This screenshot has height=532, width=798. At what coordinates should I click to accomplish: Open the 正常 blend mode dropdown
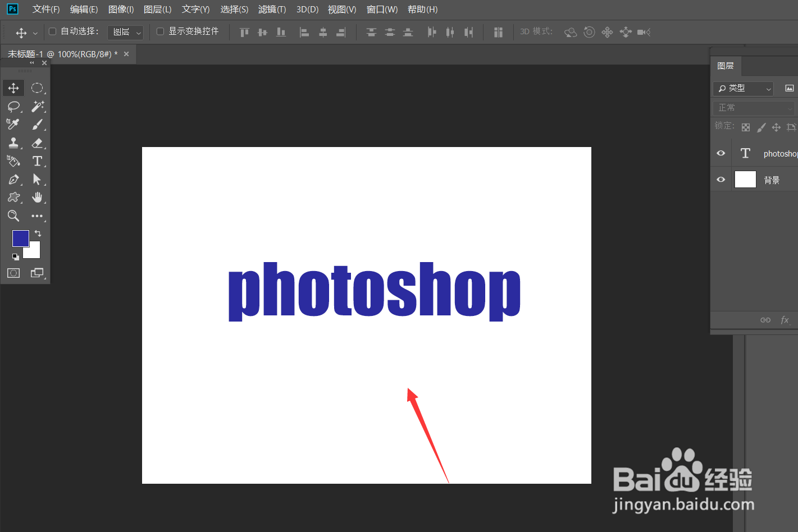754,108
